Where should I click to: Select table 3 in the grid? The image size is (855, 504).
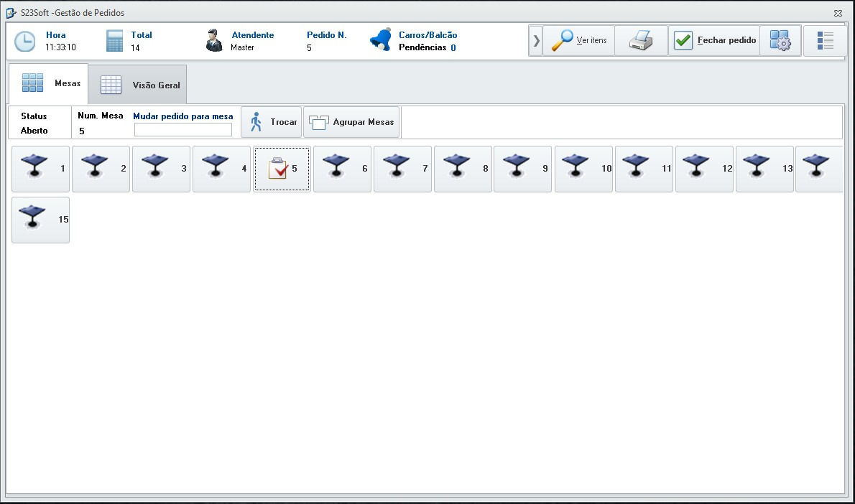pyautogui.click(x=161, y=169)
